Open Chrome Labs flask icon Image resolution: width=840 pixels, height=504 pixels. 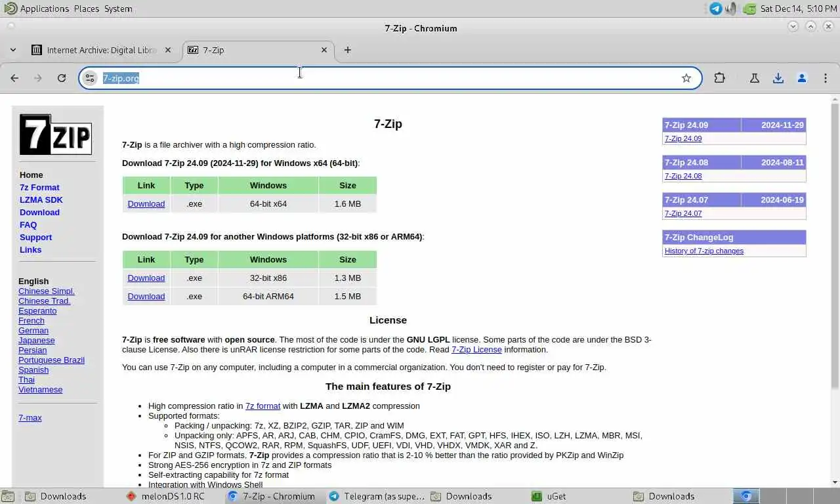755,78
